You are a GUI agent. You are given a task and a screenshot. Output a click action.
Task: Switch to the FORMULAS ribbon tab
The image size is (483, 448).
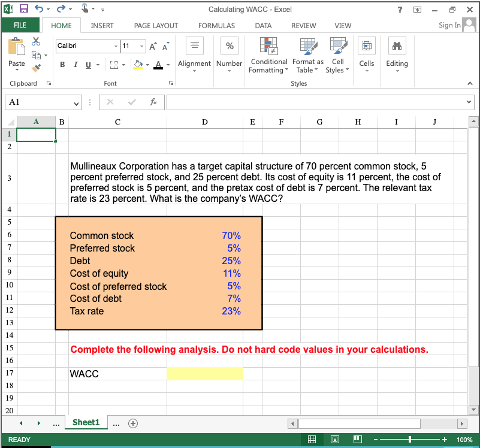coord(216,25)
